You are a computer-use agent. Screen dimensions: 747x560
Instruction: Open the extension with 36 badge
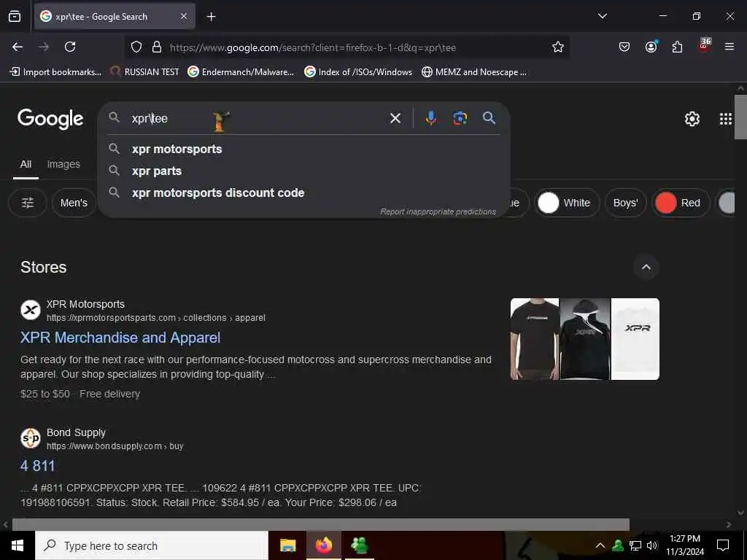[704, 46]
